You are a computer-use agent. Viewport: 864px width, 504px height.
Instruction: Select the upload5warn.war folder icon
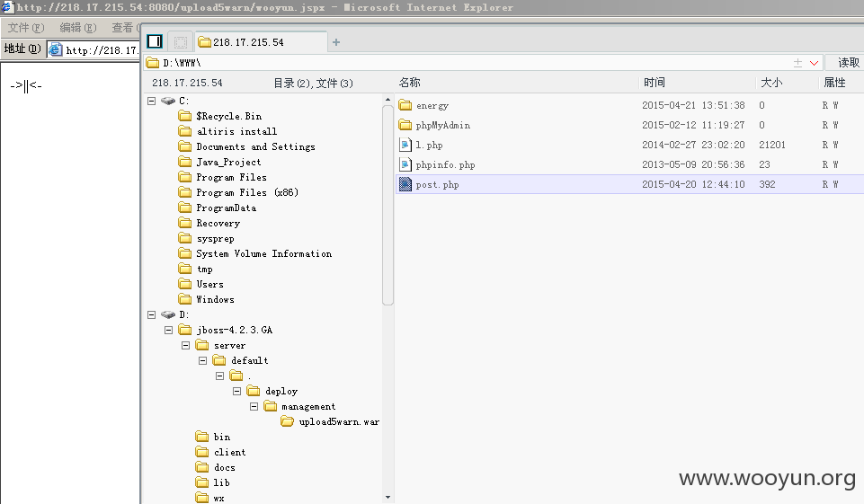287,421
